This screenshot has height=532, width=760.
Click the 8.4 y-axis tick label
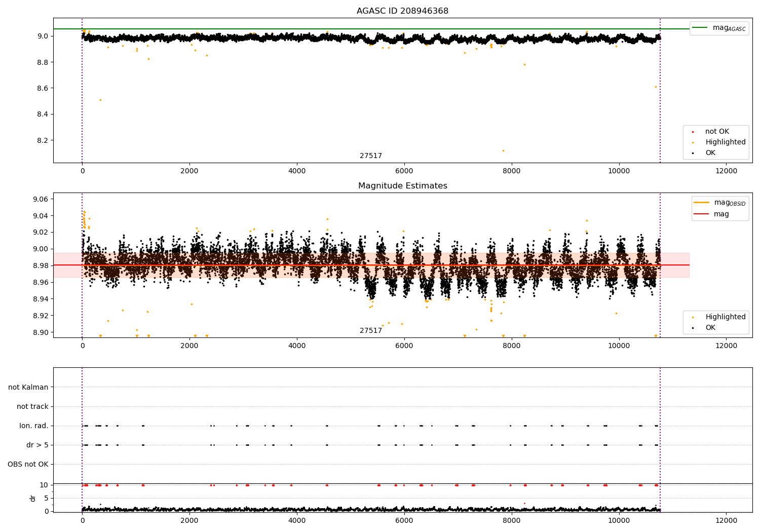point(43,114)
